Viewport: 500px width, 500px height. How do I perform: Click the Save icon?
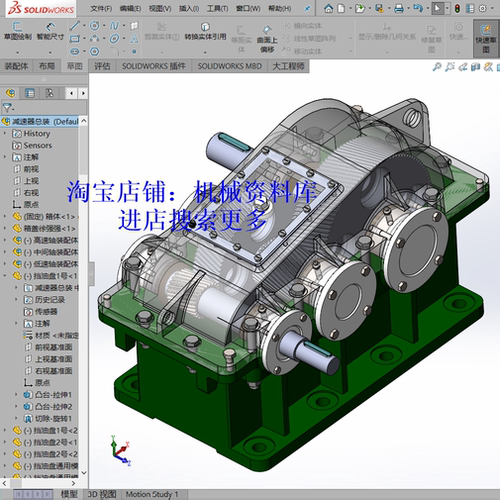point(379,8)
